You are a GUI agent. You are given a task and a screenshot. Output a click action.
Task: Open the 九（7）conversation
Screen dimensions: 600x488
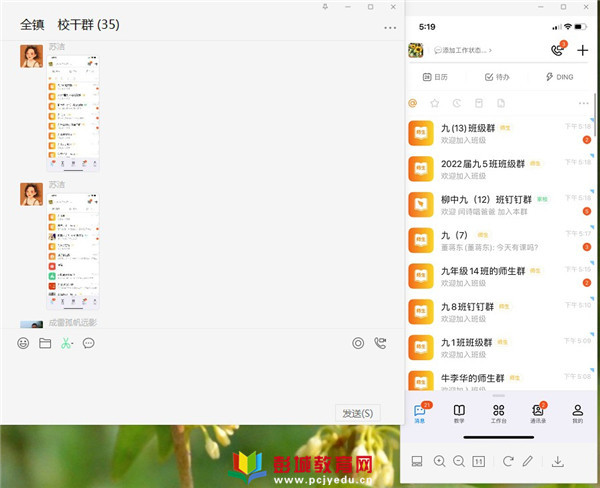[x=500, y=240]
